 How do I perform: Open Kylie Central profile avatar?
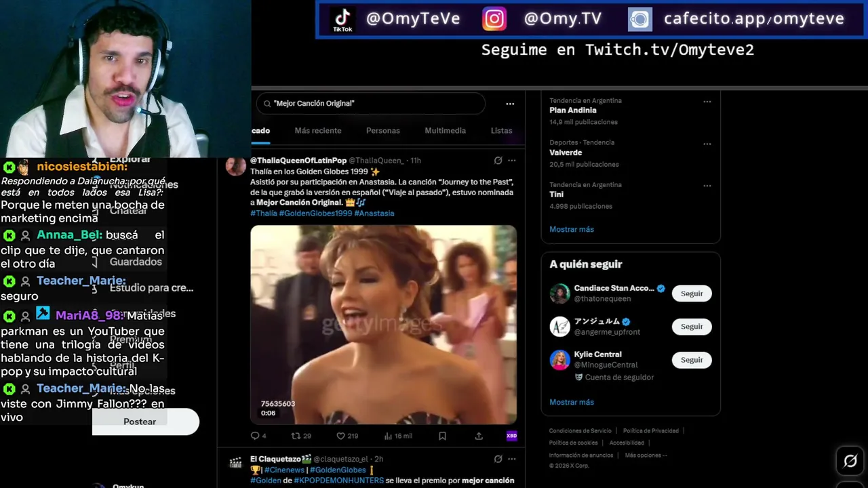[560, 360]
